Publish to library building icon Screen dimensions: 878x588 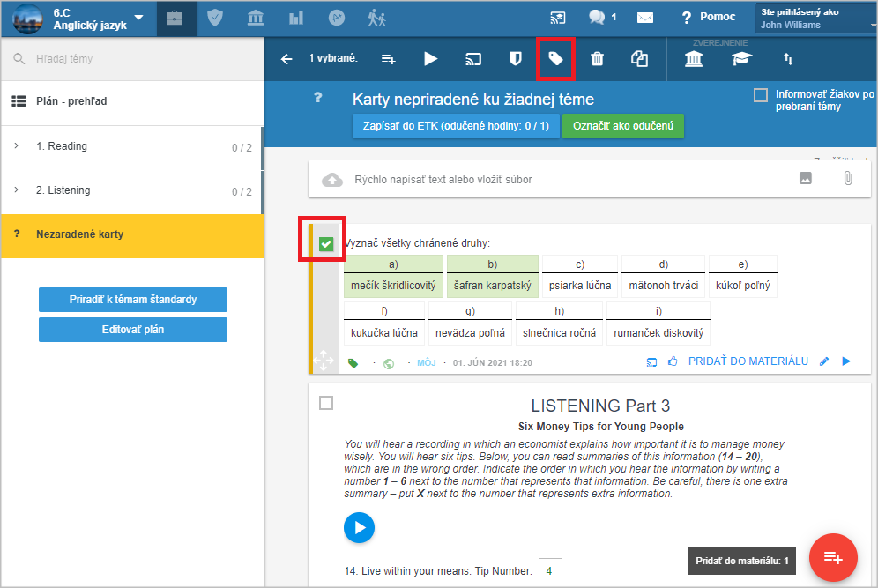[x=694, y=59]
